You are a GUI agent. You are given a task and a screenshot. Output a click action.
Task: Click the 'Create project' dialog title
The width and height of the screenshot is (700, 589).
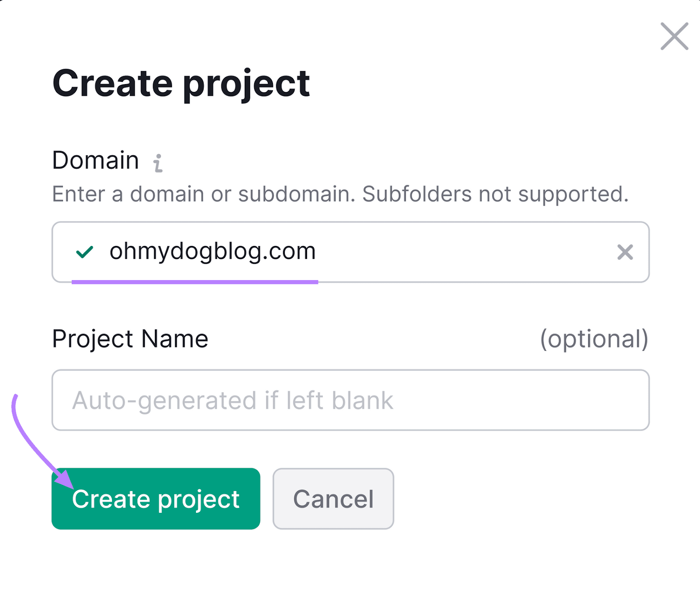pos(181,83)
